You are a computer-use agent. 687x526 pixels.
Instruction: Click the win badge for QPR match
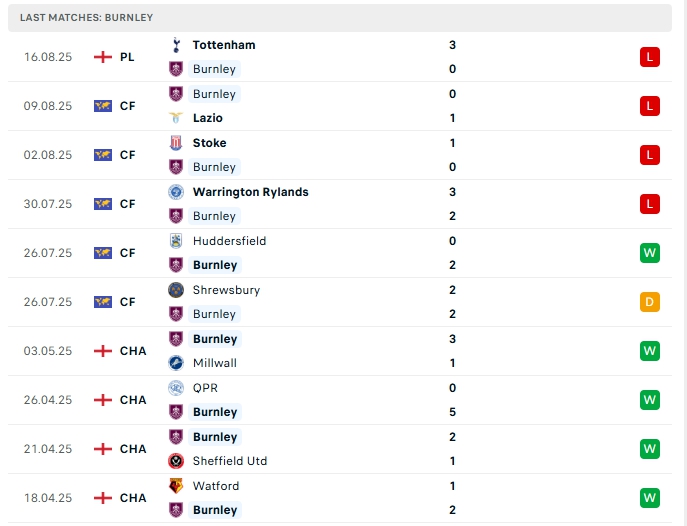(x=650, y=400)
